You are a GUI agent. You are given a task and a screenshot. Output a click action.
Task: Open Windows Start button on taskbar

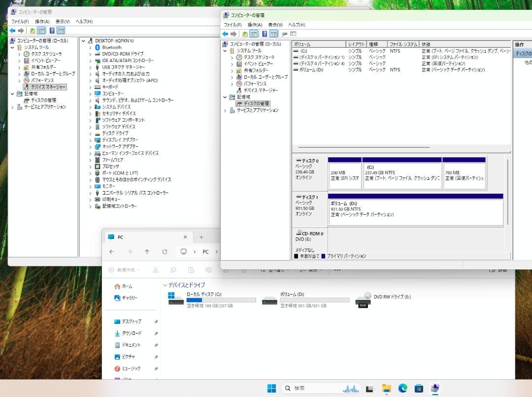[272, 388]
